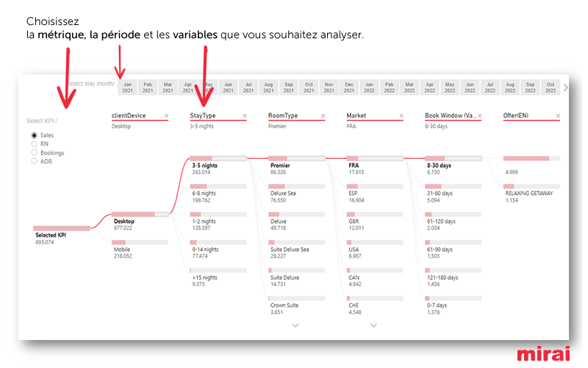The image size is (588, 368).
Task: Select the USA market node
Action: [x=375, y=242]
